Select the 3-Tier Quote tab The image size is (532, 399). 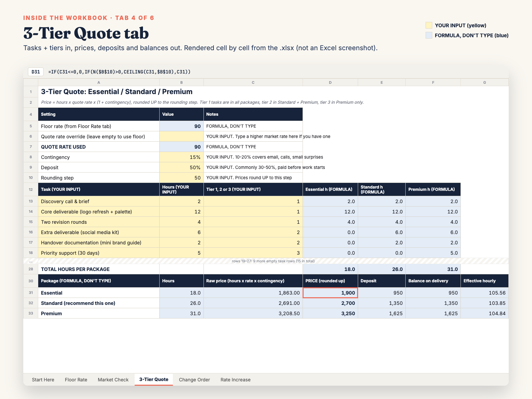point(154,379)
